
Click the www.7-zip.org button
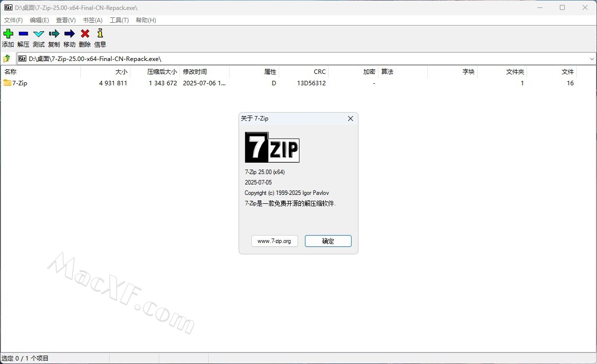(x=275, y=241)
